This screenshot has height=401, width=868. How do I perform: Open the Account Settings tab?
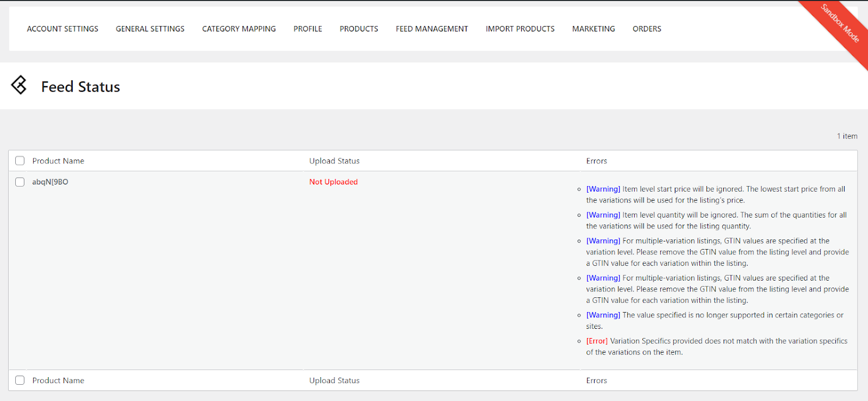tap(62, 29)
